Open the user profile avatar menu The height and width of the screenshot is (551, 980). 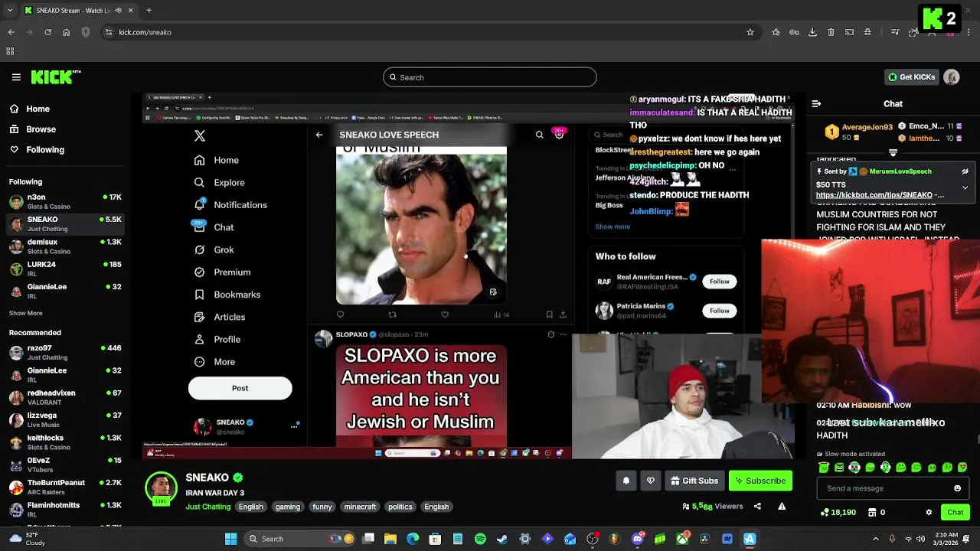tap(952, 77)
